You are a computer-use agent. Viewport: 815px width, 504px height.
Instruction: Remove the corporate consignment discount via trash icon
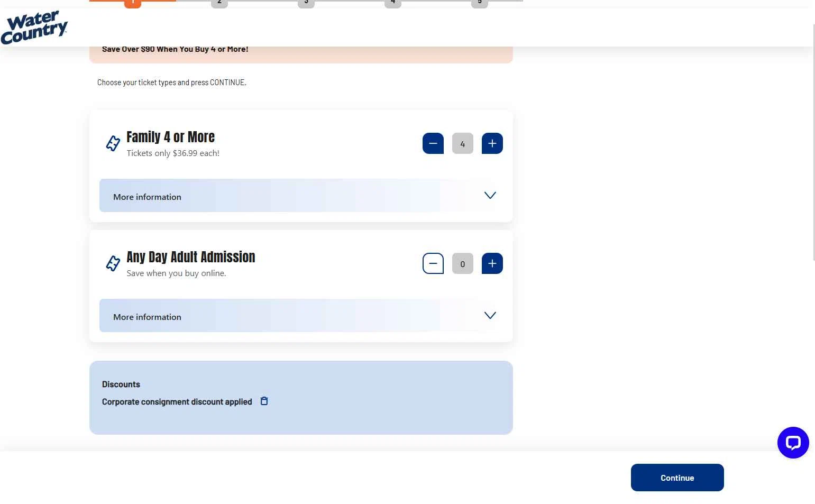[264, 401]
